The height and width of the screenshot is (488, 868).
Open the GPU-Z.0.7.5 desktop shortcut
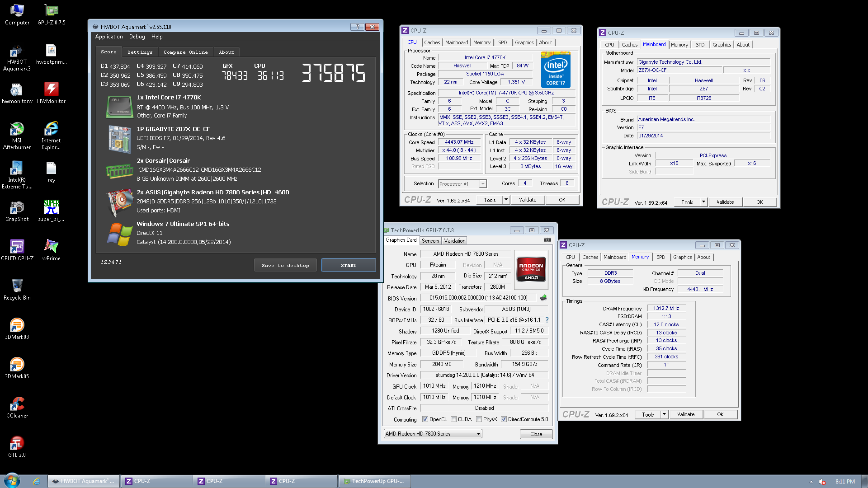(52, 14)
